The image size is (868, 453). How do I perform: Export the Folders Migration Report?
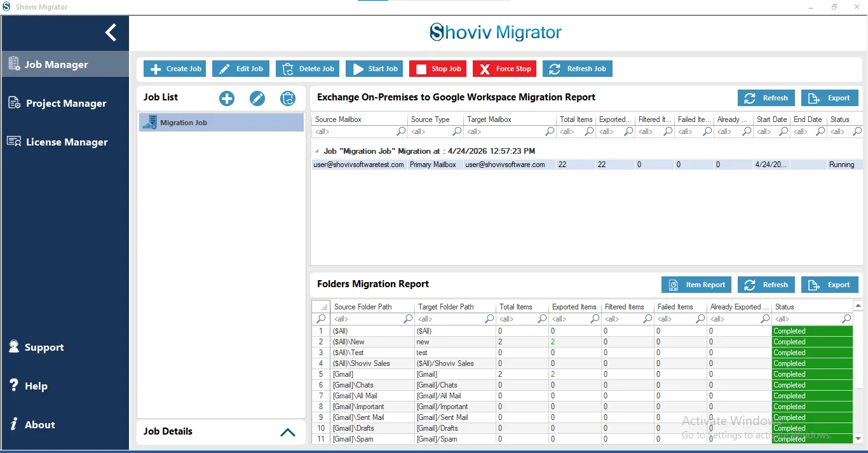pyautogui.click(x=830, y=285)
